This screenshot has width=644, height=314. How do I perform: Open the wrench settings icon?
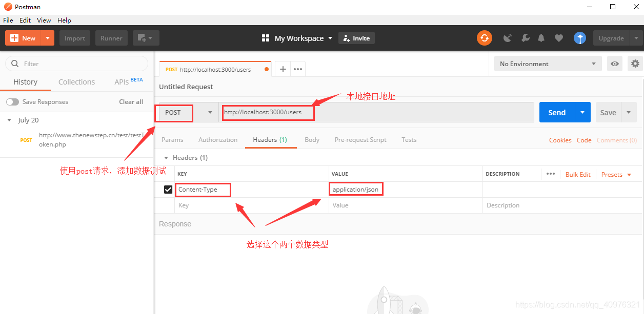[x=525, y=38]
